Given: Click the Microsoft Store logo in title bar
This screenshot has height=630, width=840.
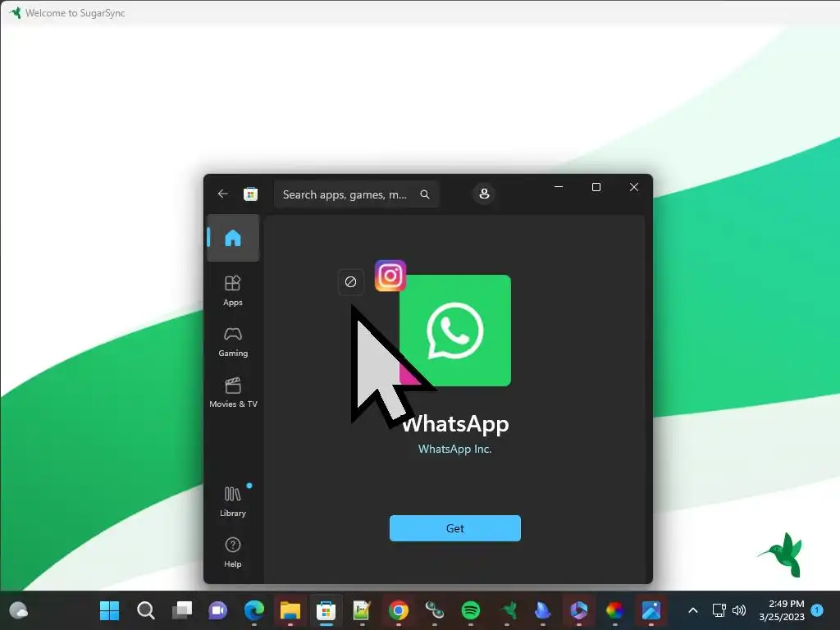Looking at the screenshot, I should 251,194.
